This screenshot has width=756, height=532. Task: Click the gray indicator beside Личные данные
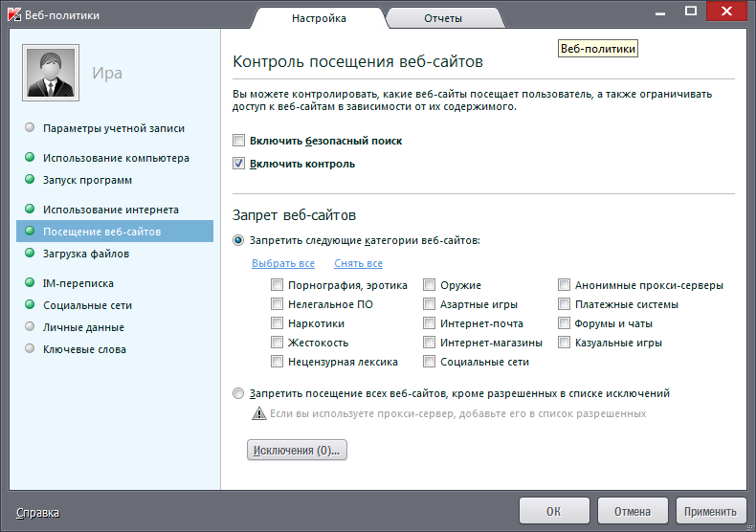[30, 327]
